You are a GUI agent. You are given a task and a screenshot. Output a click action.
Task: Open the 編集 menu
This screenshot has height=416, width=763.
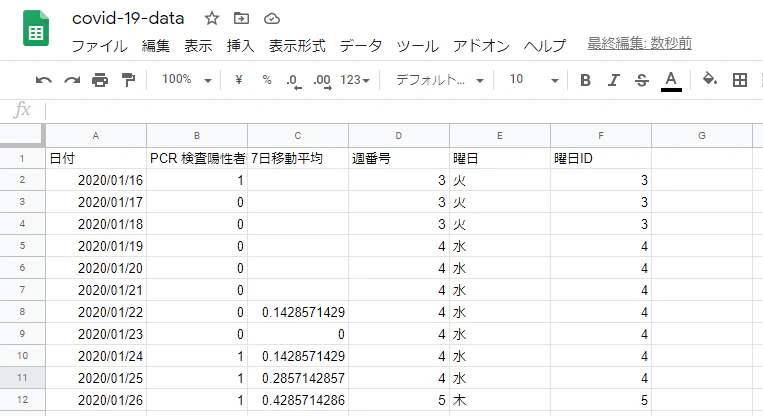pyautogui.click(x=156, y=46)
